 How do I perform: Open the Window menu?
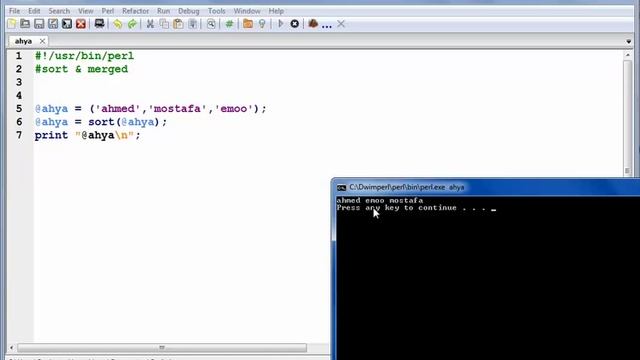point(247,11)
